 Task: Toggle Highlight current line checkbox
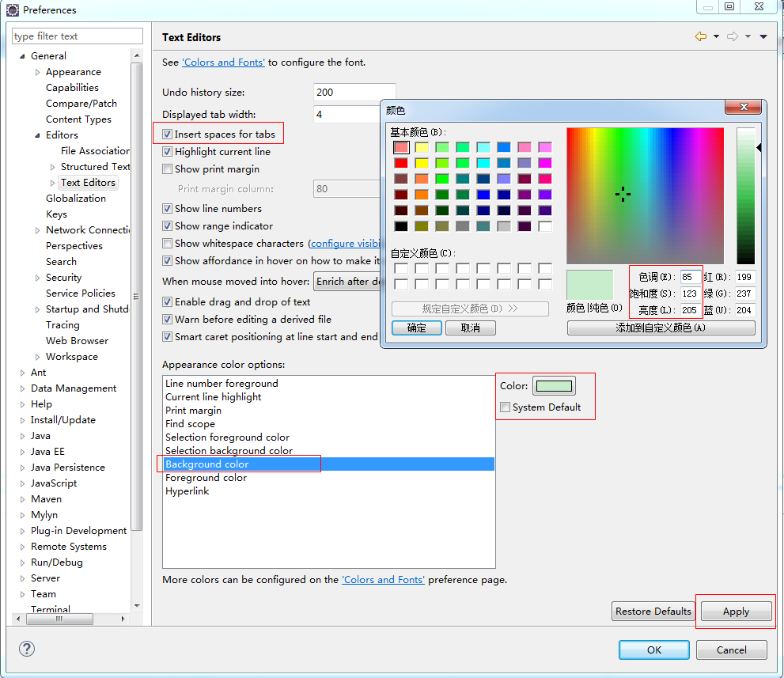(168, 151)
